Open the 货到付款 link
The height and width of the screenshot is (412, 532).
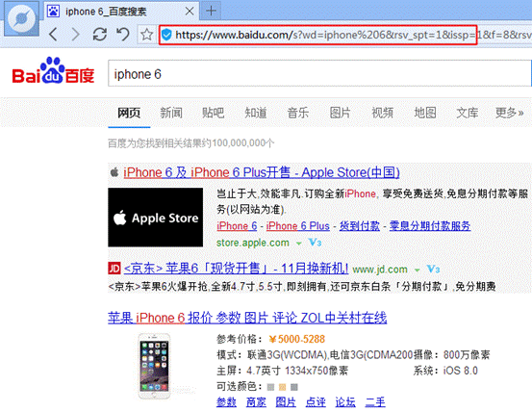coord(360,226)
